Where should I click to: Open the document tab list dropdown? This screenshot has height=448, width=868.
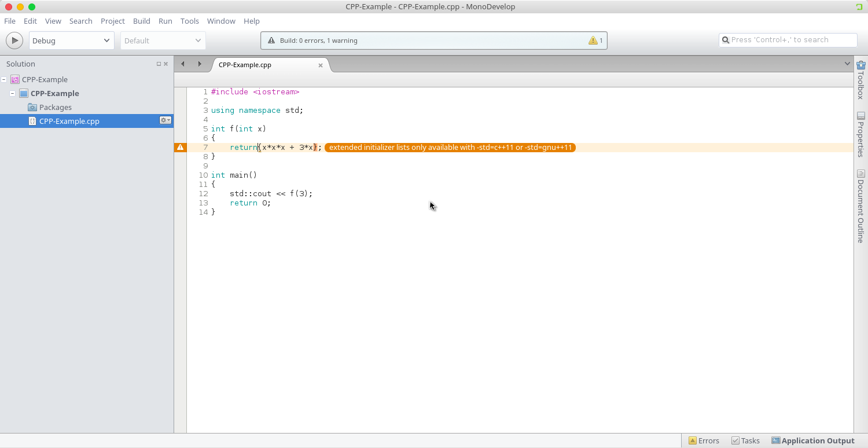coord(847,64)
